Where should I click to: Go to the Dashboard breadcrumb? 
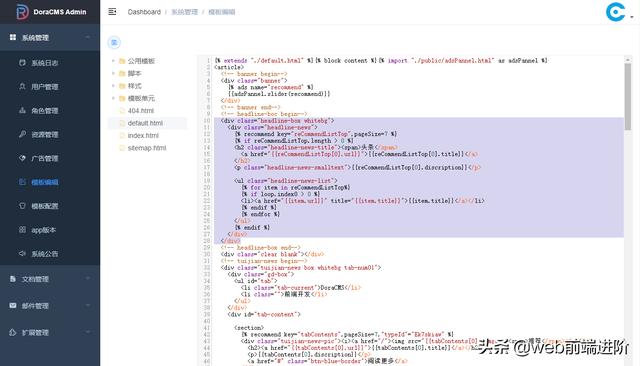click(x=144, y=12)
